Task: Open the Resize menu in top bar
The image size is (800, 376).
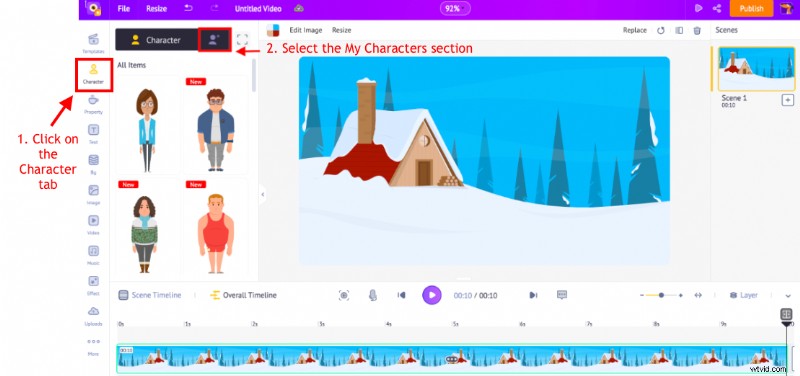Action: point(156,9)
